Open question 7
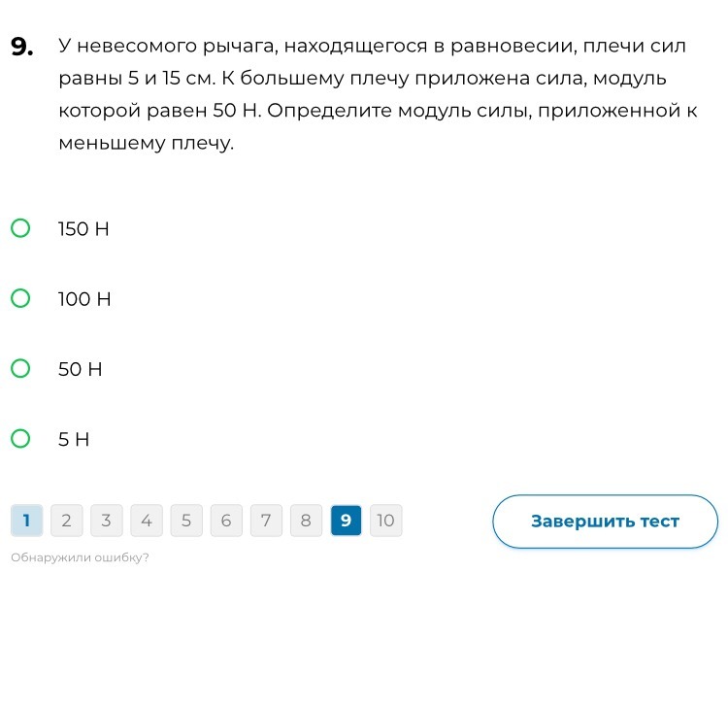The image size is (728, 707). coord(266,521)
